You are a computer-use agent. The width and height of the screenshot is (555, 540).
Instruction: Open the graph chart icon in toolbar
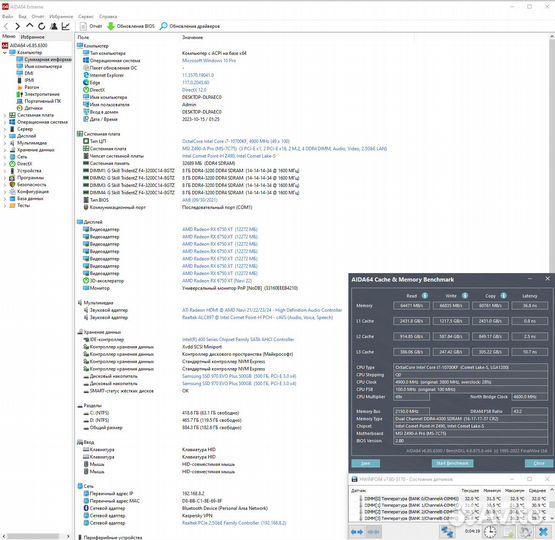tap(66, 26)
